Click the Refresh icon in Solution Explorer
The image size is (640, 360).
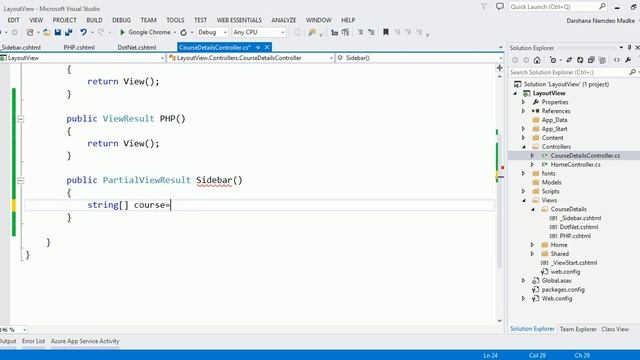(x=580, y=60)
